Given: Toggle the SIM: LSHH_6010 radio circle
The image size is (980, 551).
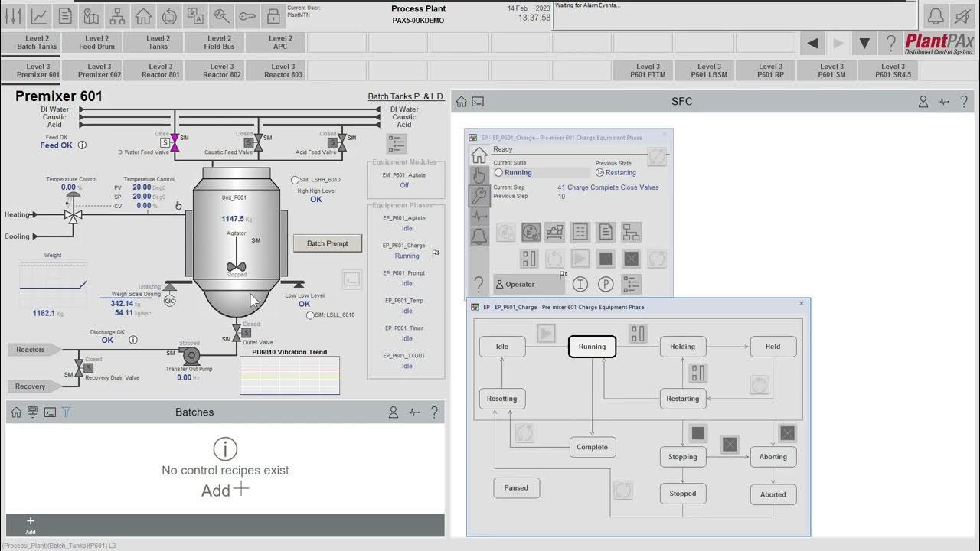Looking at the screenshot, I should point(295,180).
